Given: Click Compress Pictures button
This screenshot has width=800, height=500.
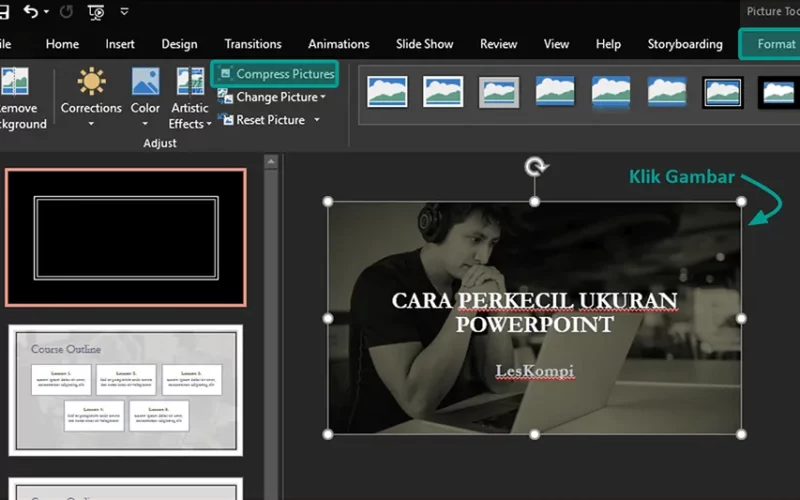Looking at the screenshot, I should 275,74.
